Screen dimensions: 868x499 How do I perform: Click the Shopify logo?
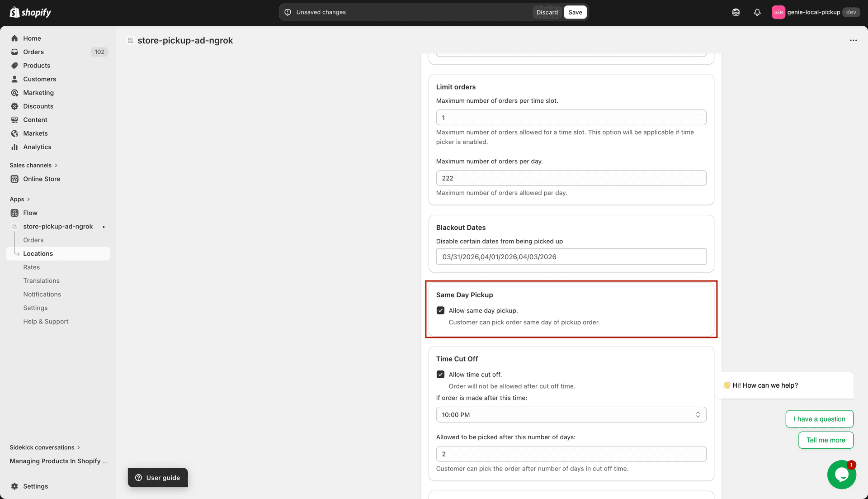coord(30,12)
